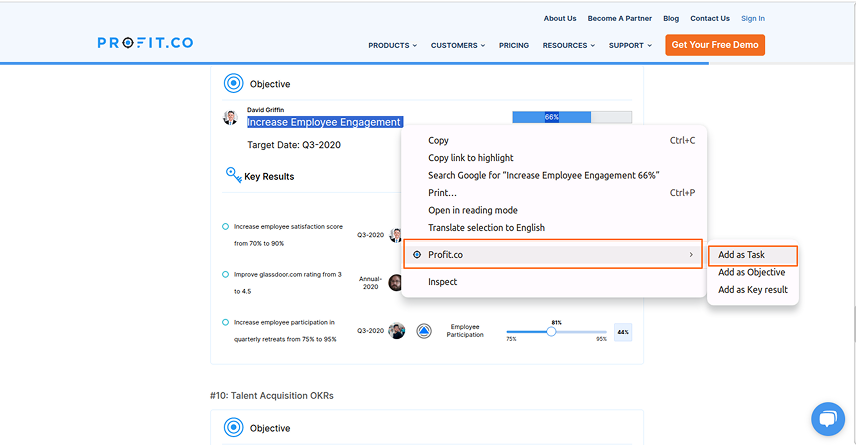Select Add as Objective submenu item
856x445 pixels.
pyautogui.click(x=753, y=272)
